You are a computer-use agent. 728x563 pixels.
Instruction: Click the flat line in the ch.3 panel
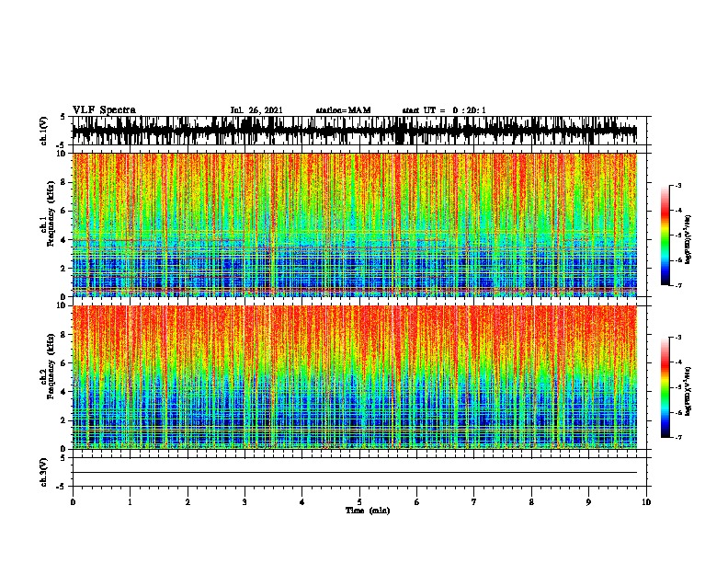[x=355, y=473]
